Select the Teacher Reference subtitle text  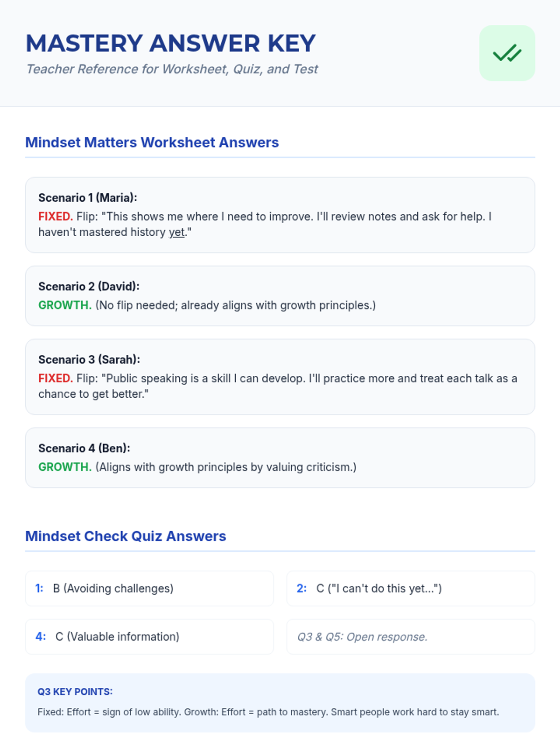pyautogui.click(x=172, y=69)
